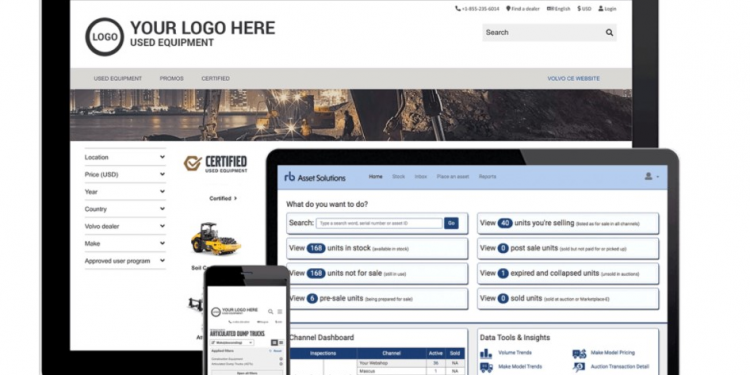Follow the VOLVO CE WEBSITE link
Screen dimensions: 750x375
click(574, 78)
